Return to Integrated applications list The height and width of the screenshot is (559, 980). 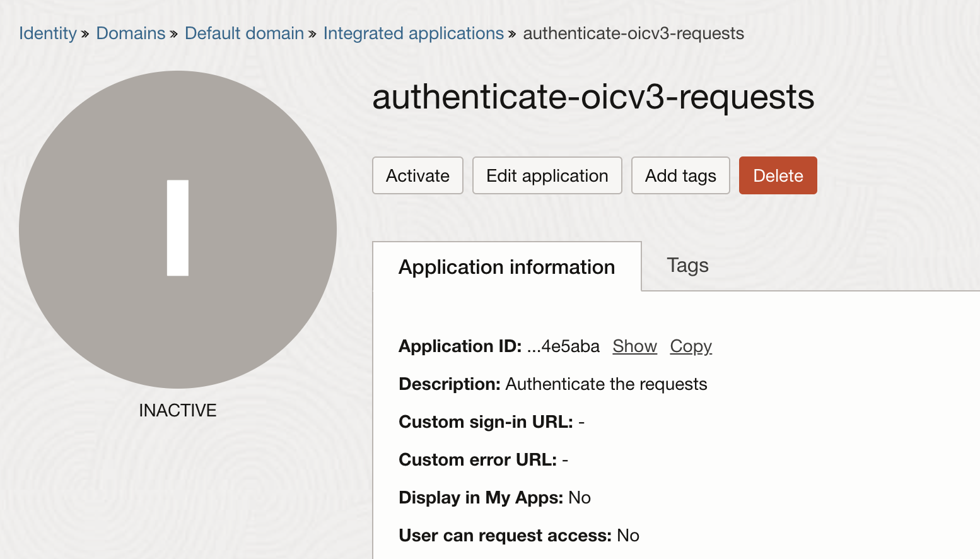pos(413,33)
